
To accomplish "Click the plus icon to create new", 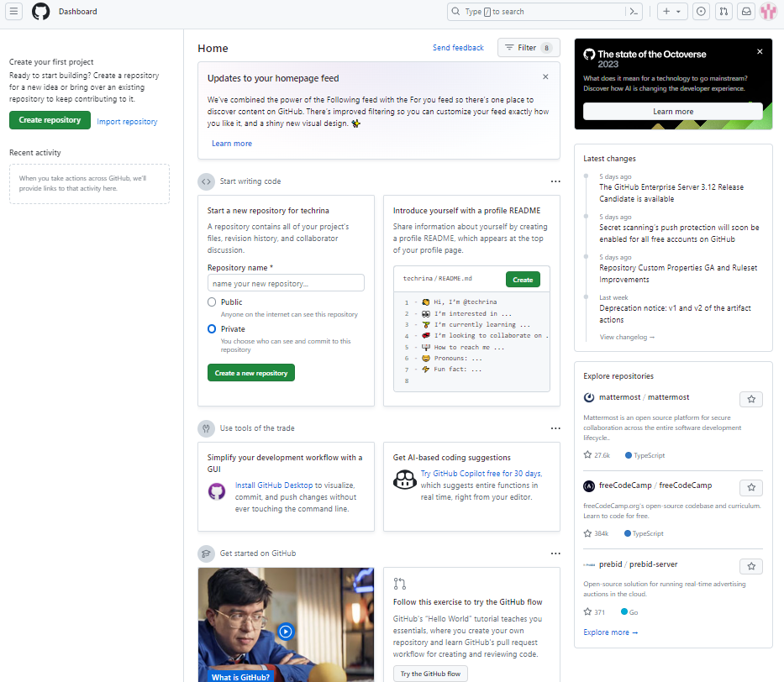I will [672, 12].
